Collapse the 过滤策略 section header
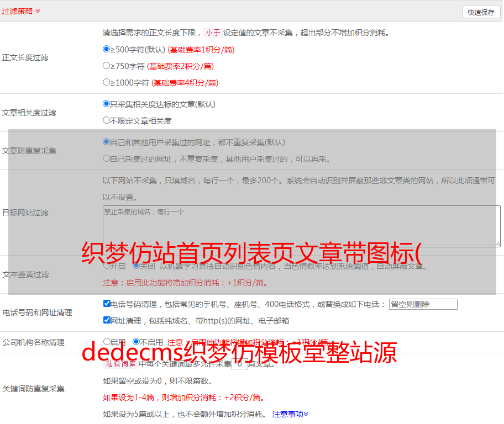This screenshot has height=424, width=504. click(x=21, y=11)
